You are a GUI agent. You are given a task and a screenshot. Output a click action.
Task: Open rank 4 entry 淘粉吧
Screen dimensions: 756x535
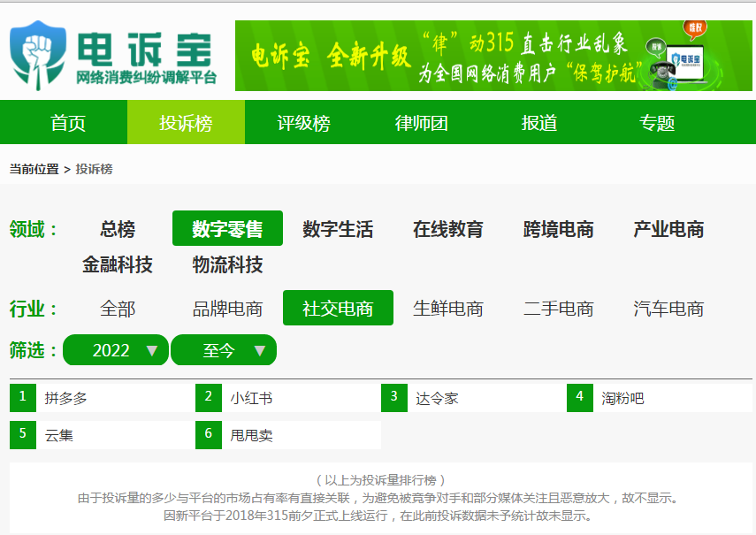pos(622,398)
